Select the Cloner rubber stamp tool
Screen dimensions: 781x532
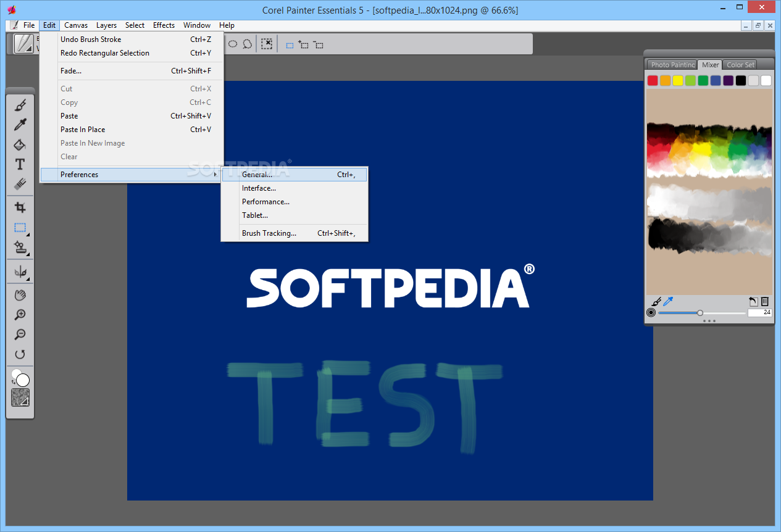coord(20,247)
